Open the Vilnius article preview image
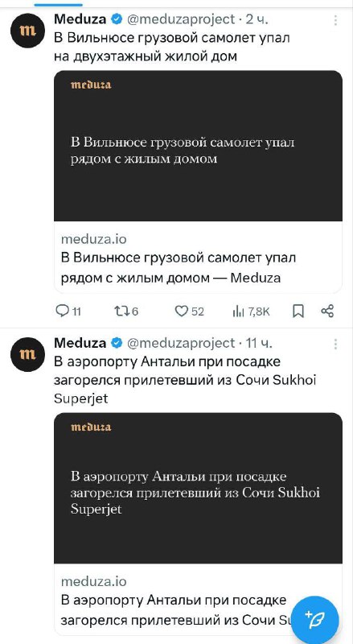The image size is (353, 644). [198, 146]
